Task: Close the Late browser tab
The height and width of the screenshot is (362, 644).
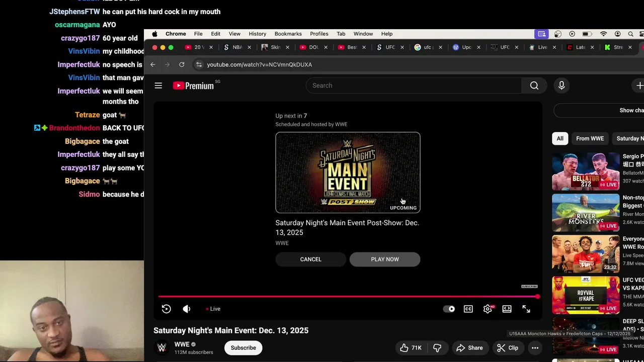Action: [592, 47]
